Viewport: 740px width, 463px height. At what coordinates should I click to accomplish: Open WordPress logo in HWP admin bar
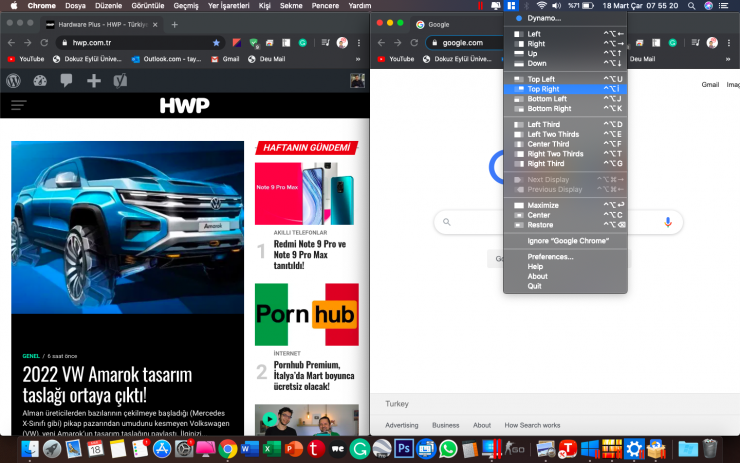coord(14,81)
